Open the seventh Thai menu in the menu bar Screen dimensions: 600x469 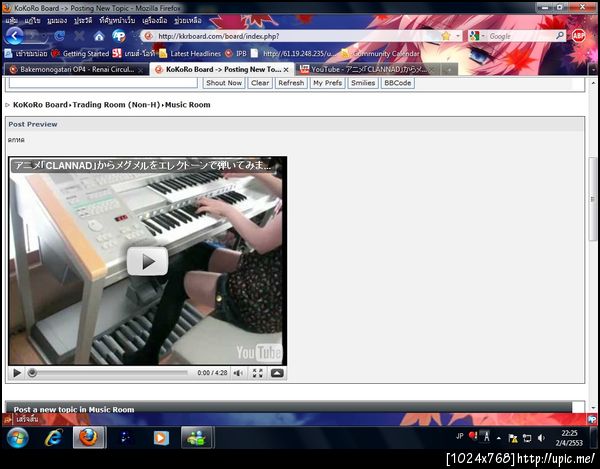point(188,20)
